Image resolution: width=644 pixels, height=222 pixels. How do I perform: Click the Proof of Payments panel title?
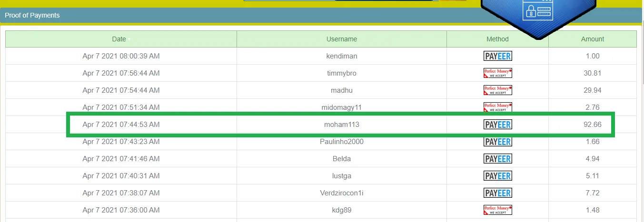click(32, 15)
